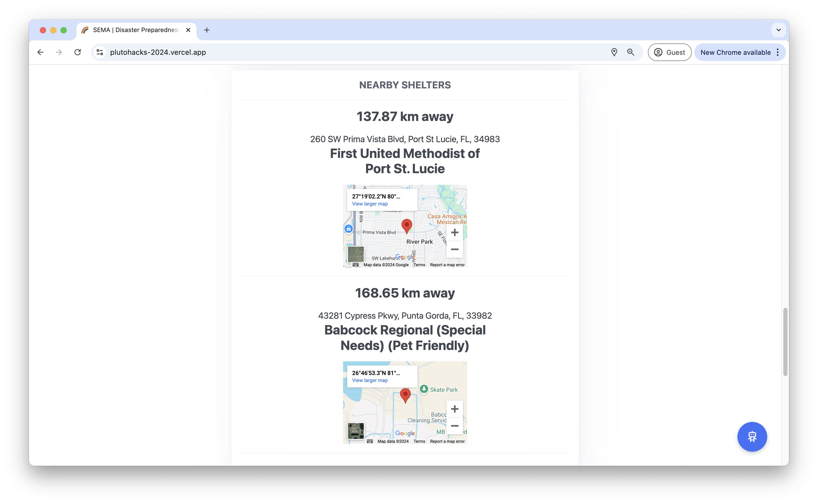Click the Guest profile button
This screenshot has height=504, width=818.
pyautogui.click(x=669, y=52)
